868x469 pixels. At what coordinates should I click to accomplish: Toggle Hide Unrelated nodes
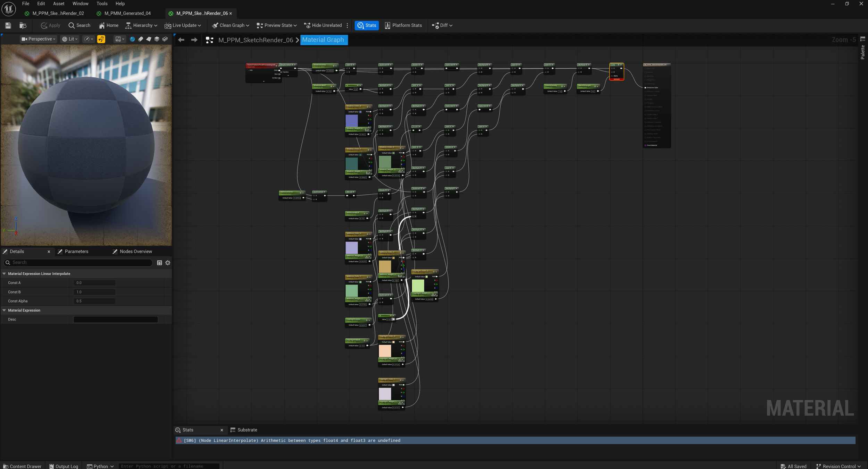(323, 25)
